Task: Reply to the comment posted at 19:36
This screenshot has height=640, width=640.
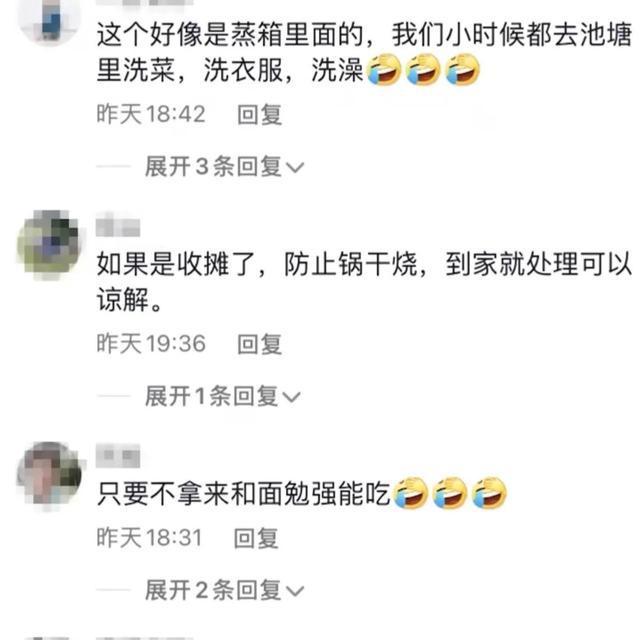Action: click(260, 344)
